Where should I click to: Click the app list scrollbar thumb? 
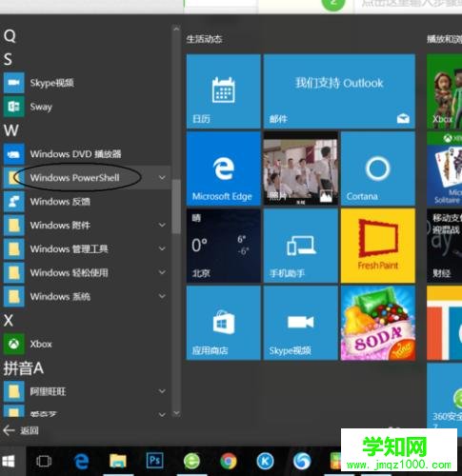(x=176, y=207)
